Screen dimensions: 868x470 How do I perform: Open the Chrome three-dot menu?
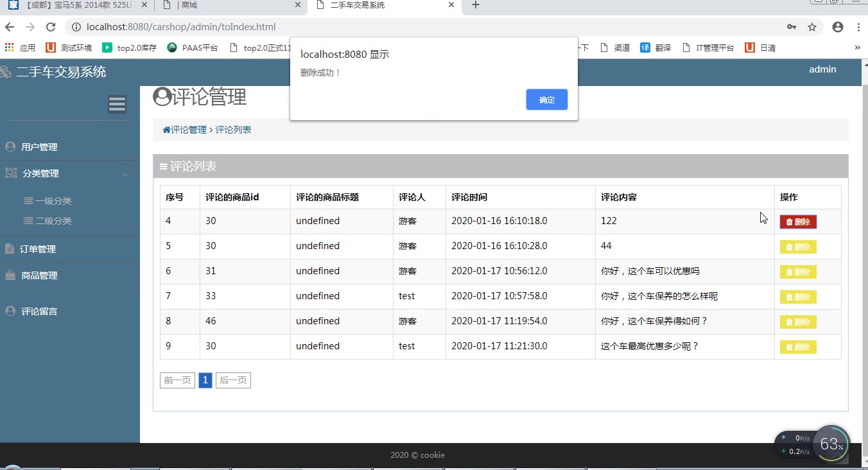[858, 27]
